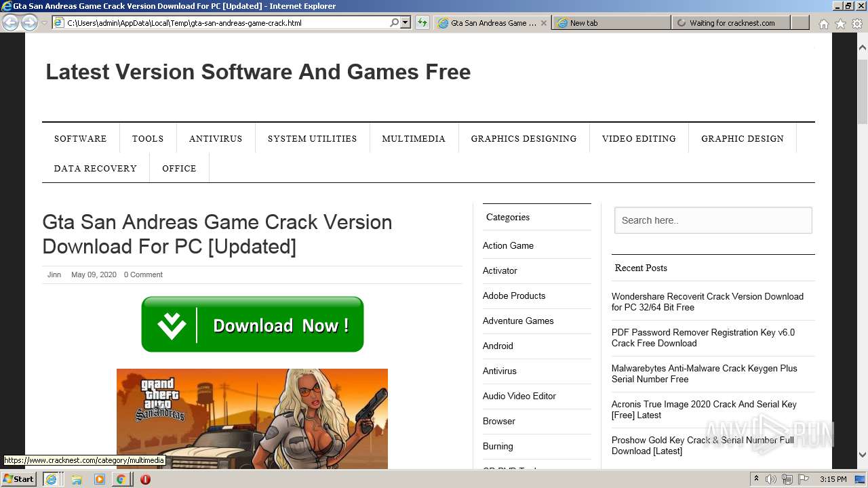
Task: Open the Latest Version Software And Games Free title
Action: [258, 72]
